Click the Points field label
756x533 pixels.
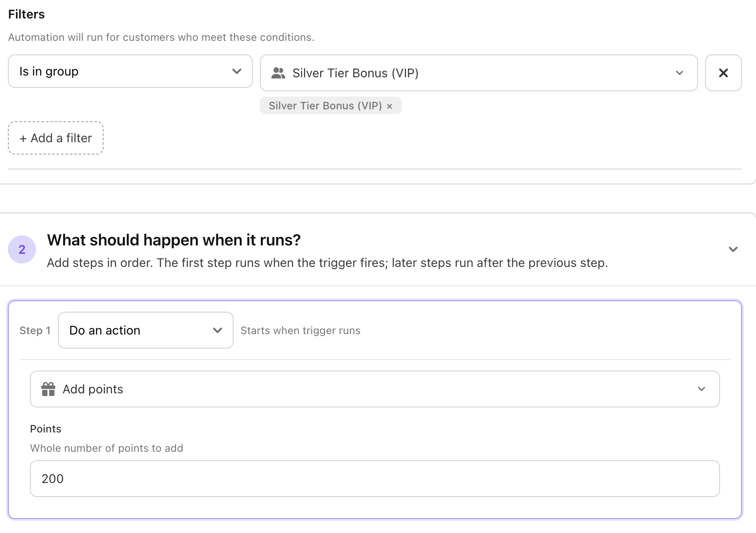click(x=46, y=429)
